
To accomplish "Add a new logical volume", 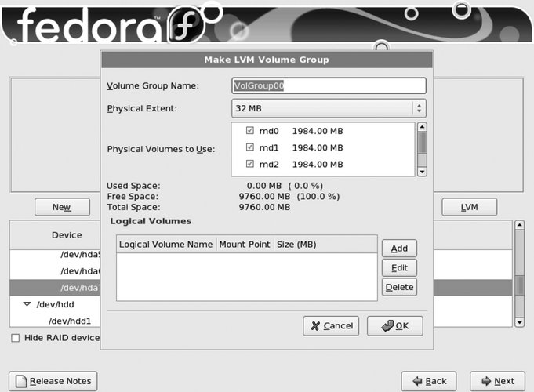I will [399, 249].
